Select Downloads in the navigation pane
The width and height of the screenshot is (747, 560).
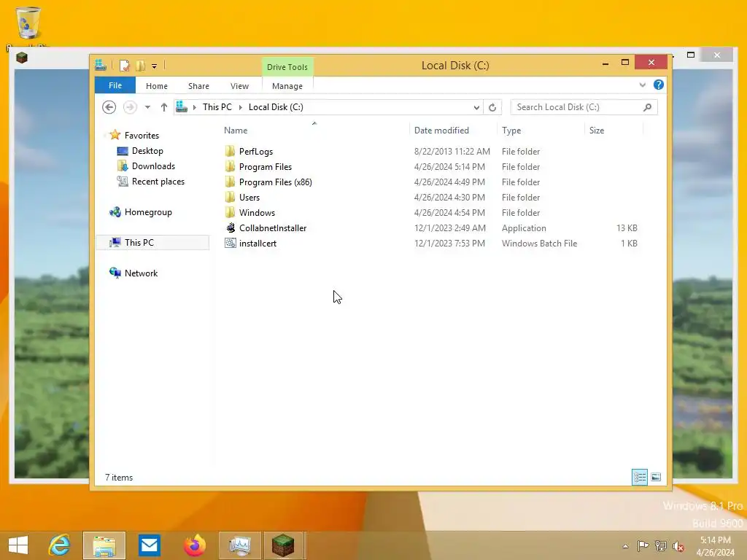tap(153, 166)
